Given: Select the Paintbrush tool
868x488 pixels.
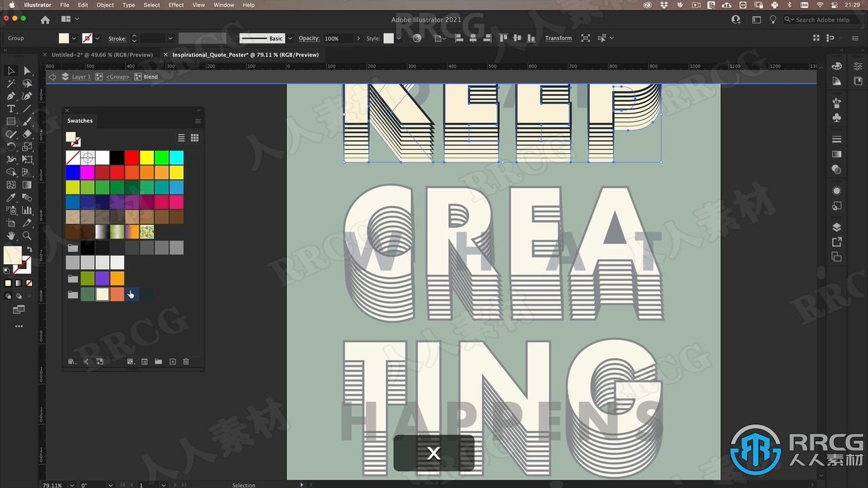Looking at the screenshot, I should tap(27, 121).
